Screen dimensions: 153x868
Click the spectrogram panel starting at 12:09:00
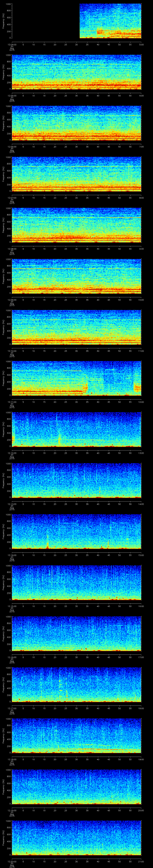click(x=77, y=276)
